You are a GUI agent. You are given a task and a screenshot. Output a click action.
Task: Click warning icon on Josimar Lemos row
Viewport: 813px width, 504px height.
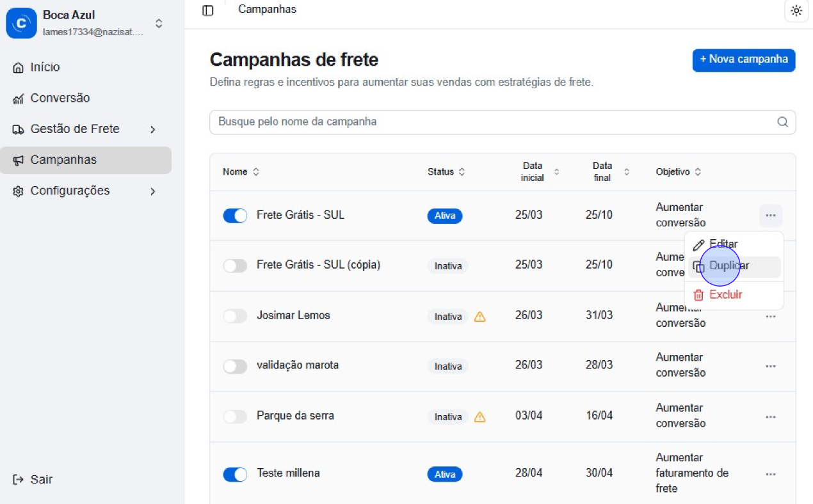[x=479, y=316]
